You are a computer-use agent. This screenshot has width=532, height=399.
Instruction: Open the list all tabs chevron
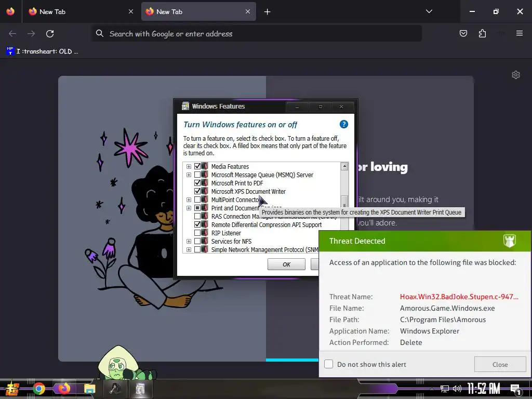coord(429,11)
